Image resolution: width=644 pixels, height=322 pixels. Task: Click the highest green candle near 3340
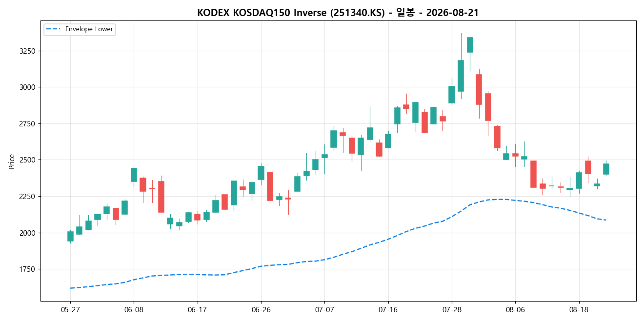pyautogui.click(x=470, y=45)
